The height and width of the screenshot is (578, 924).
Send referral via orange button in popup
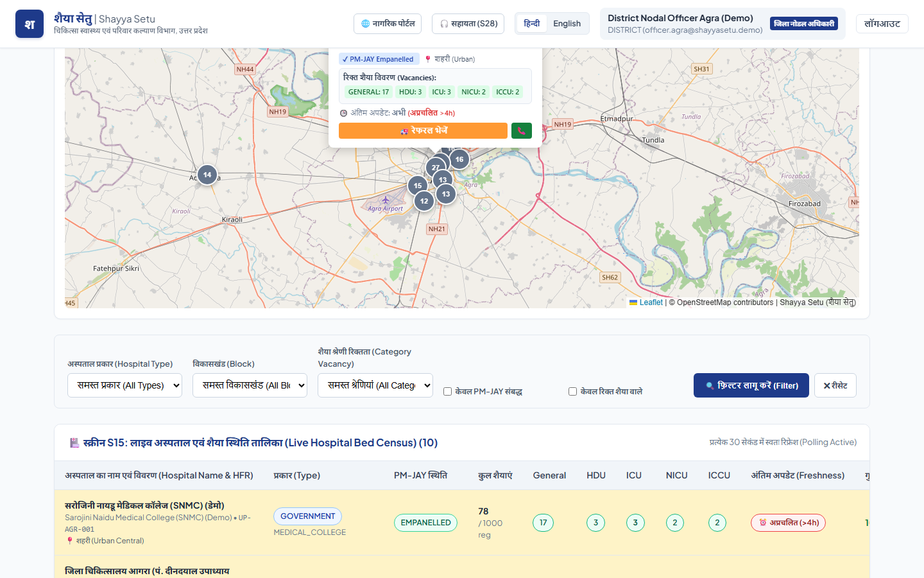[x=423, y=130]
